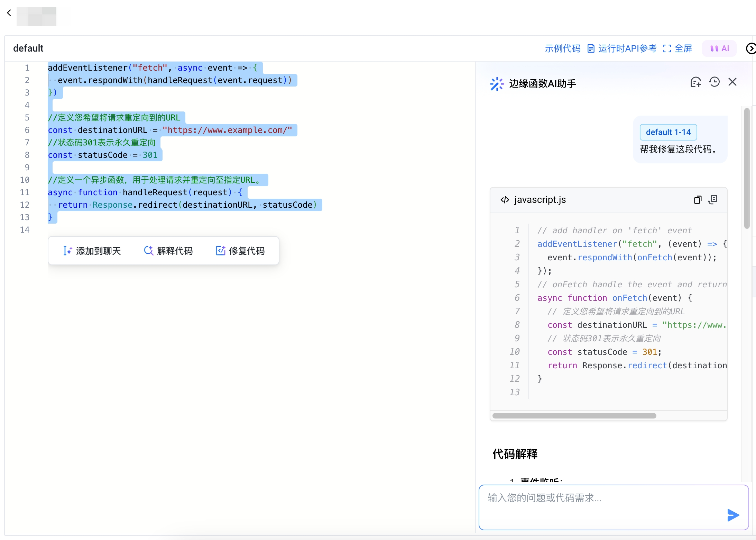Image resolution: width=756 pixels, height=540 pixels.
Task: Choose 添加到聊天 from the popup menu
Action: click(x=92, y=251)
